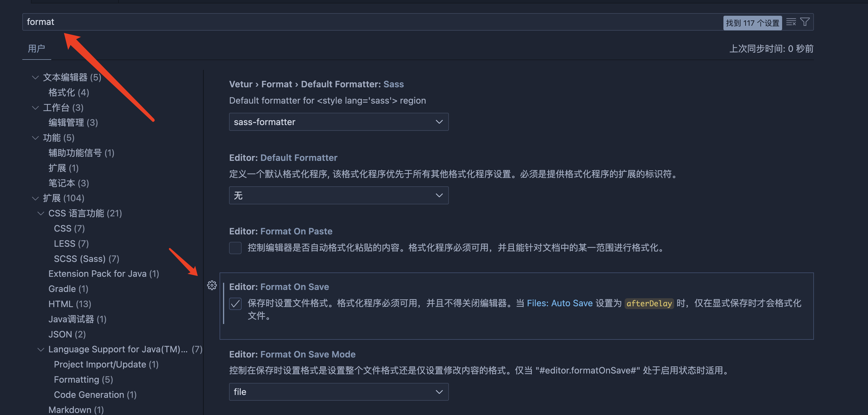
Task: Switch to the 用户 settings tab
Action: pyautogui.click(x=36, y=49)
